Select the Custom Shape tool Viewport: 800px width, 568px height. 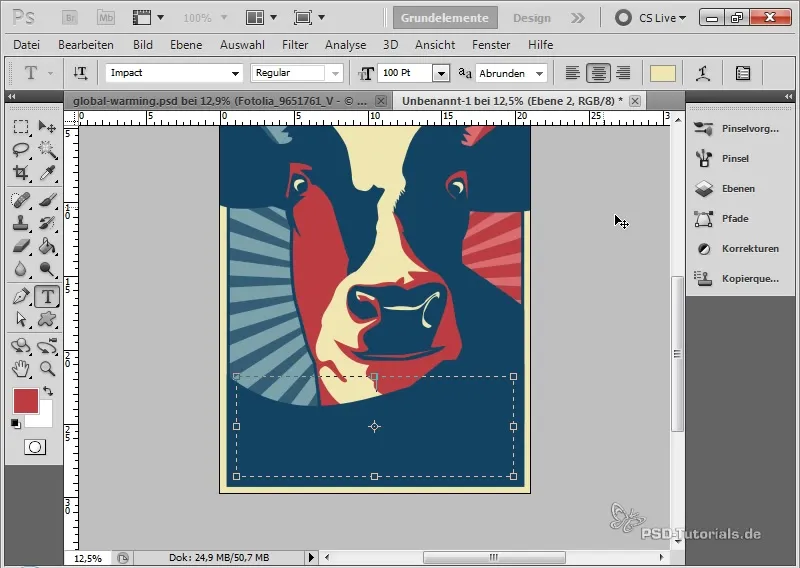point(47,319)
